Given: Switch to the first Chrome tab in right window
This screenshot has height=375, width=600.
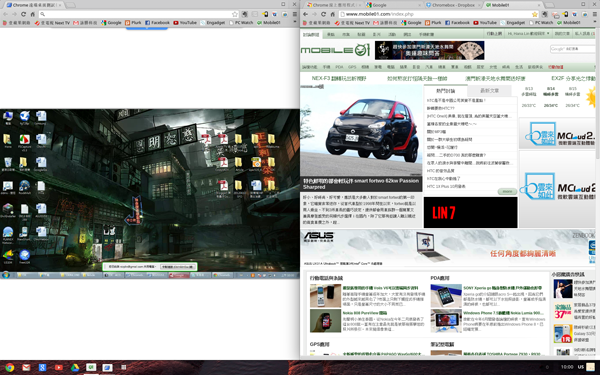Looking at the screenshot, I should coord(333,5).
